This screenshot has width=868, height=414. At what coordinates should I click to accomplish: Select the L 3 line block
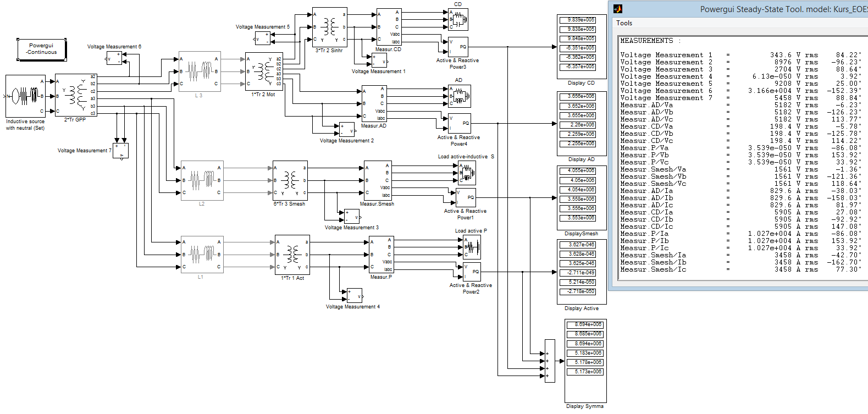[200, 71]
